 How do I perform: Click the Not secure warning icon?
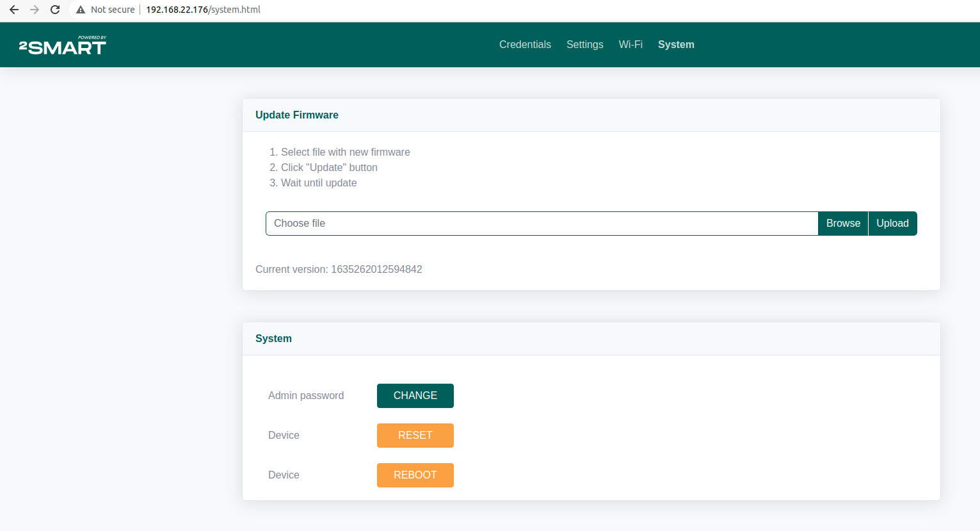(x=81, y=10)
